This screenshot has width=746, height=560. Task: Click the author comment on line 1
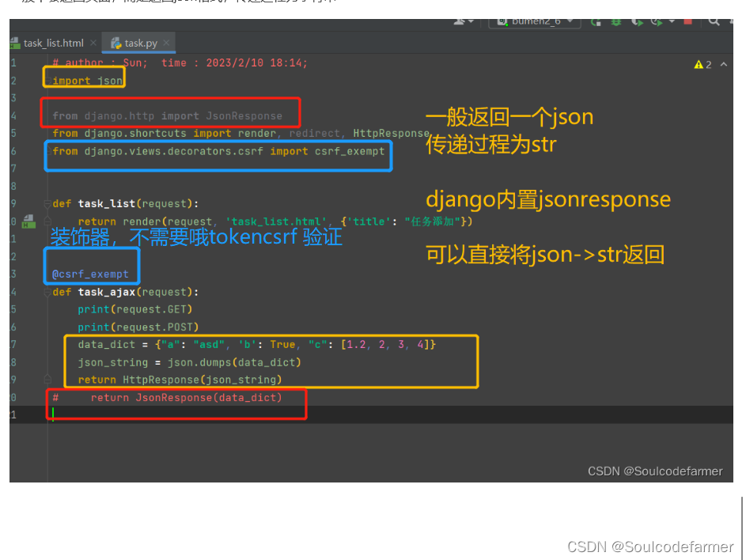(180, 62)
